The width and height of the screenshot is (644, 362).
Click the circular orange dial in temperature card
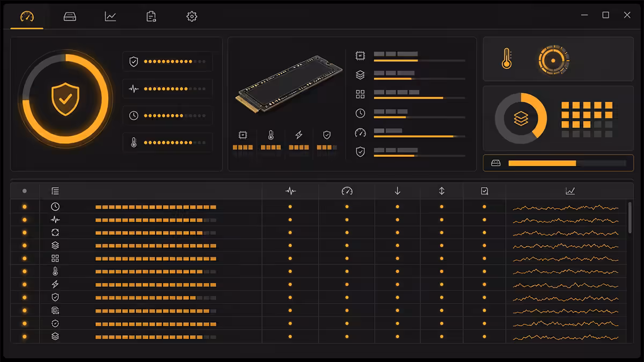point(553,60)
